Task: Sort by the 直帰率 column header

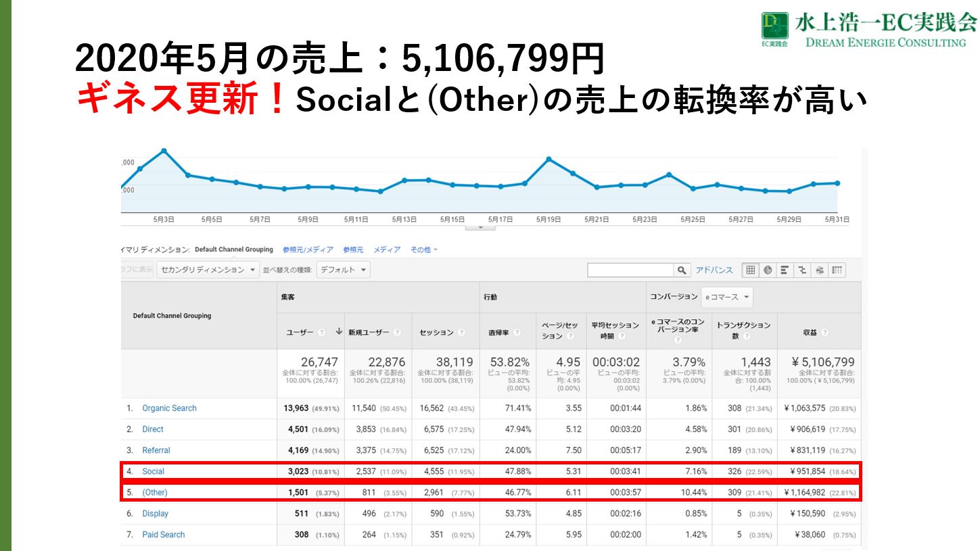Action: click(x=499, y=333)
